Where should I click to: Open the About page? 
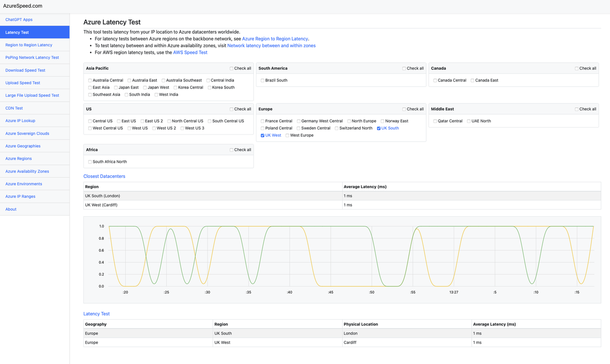click(x=35, y=209)
